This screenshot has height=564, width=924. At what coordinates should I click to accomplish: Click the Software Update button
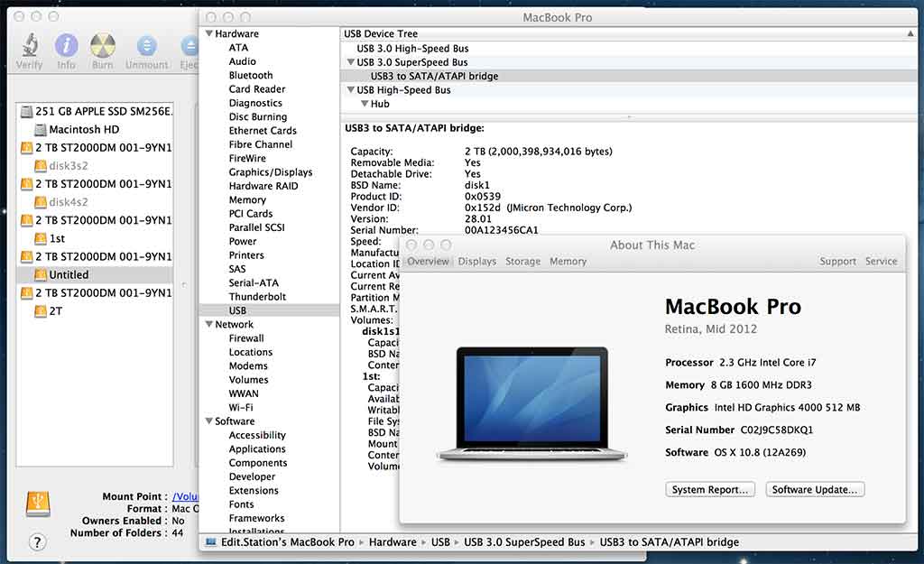[815, 490]
